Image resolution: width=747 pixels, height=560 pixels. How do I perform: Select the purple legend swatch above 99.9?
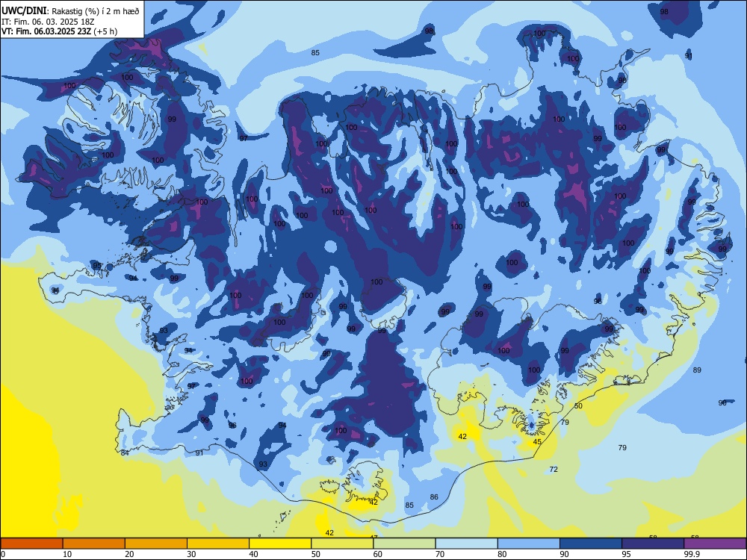[x=715, y=544]
